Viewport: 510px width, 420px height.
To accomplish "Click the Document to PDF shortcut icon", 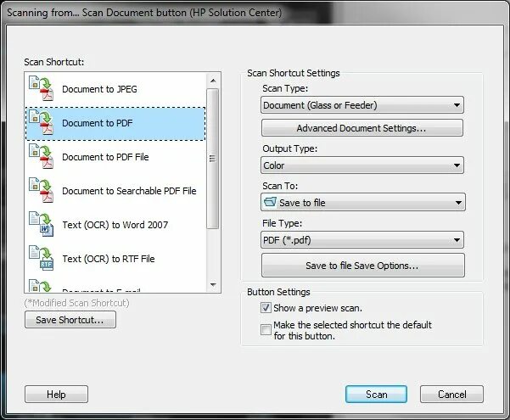I will [42, 122].
